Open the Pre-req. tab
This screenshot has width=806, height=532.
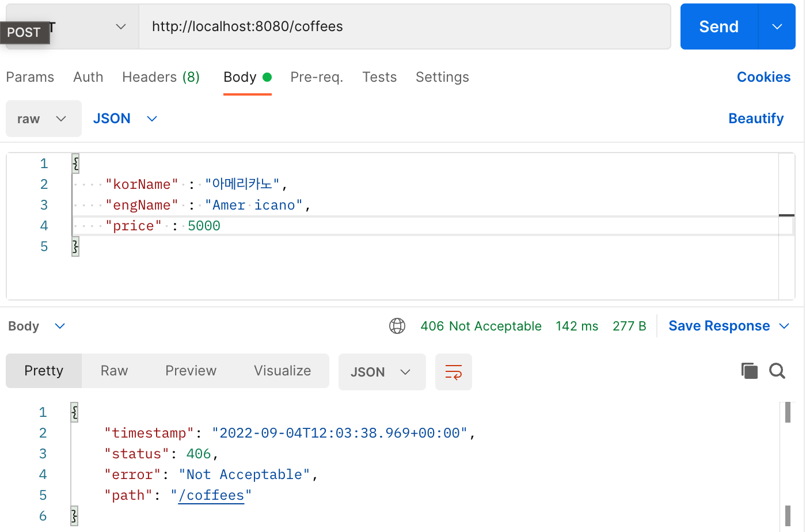click(x=317, y=77)
